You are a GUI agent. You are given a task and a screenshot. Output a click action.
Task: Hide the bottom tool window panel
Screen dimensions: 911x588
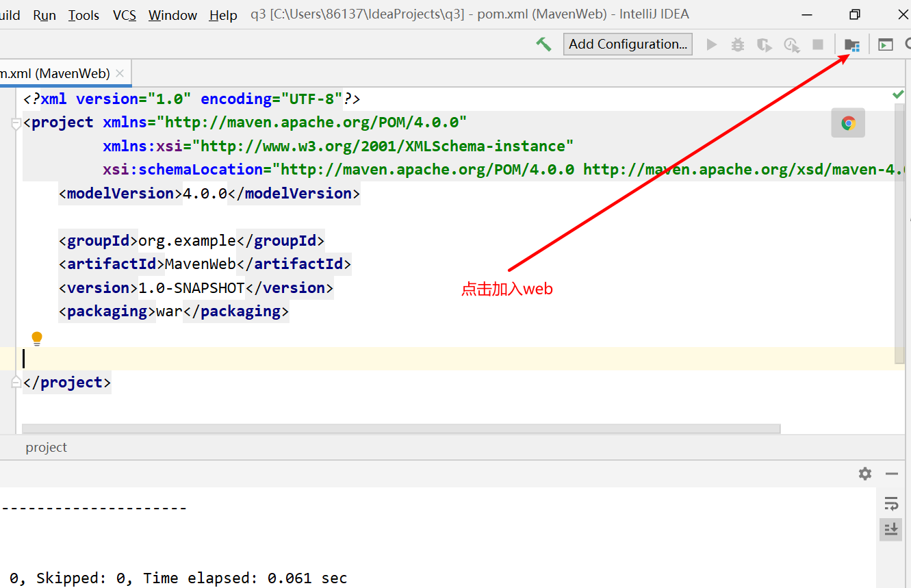[891, 474]
